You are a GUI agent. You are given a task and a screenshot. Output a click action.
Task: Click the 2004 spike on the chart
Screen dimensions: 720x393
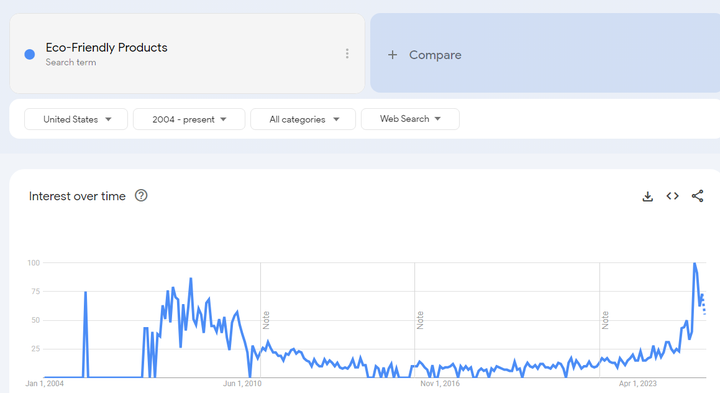tap(85, 292)
